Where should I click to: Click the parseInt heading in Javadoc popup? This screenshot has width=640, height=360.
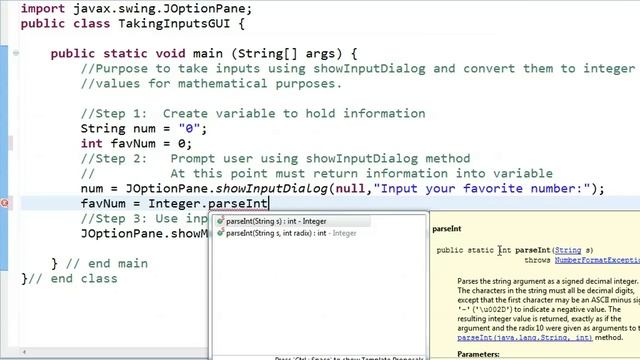447,229
